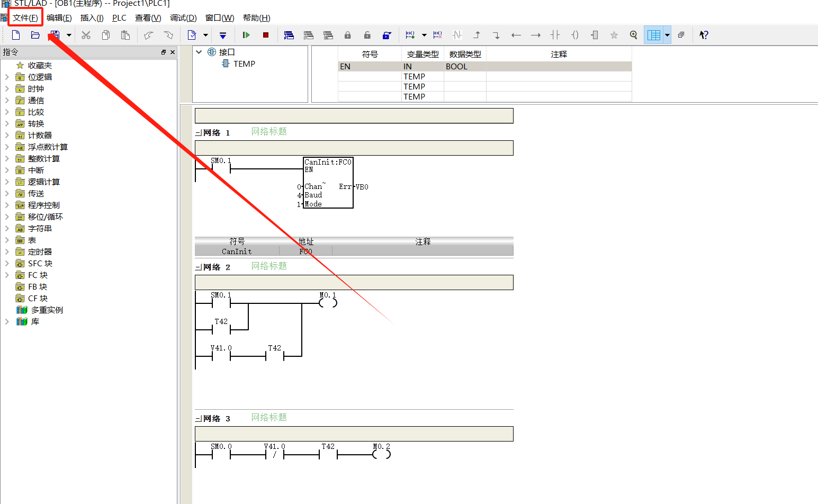Start PLC with green run icon
This screenshot has height=504, width=818.
[x=246, y=35]
